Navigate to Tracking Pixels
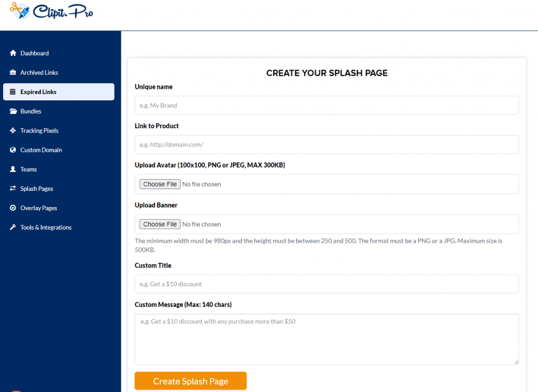Viewport: 538px width, 392px height. pyautogui.click(x=59, y=130)
